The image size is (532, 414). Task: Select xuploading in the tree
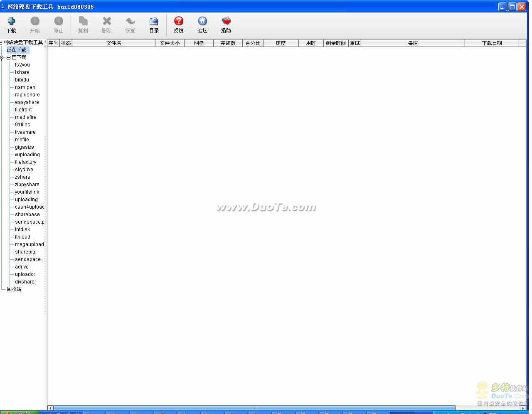(x=27, y=155)
